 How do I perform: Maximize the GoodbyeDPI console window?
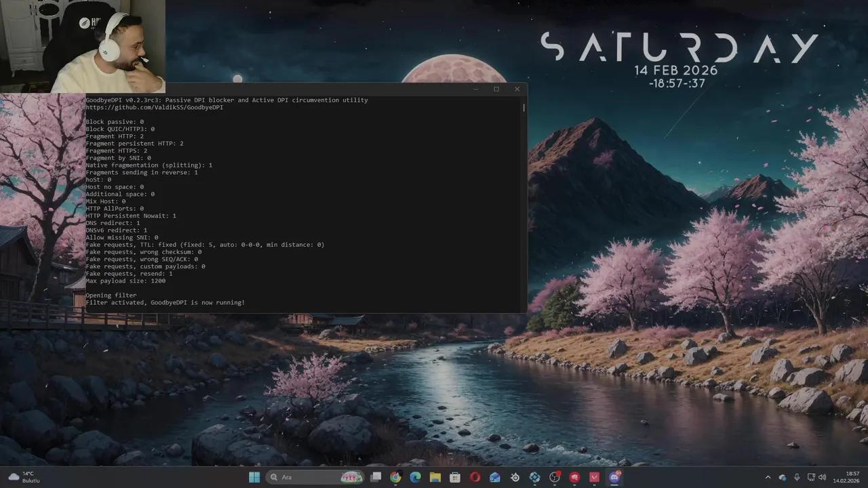pyautogui.click(x=496, y=89)
